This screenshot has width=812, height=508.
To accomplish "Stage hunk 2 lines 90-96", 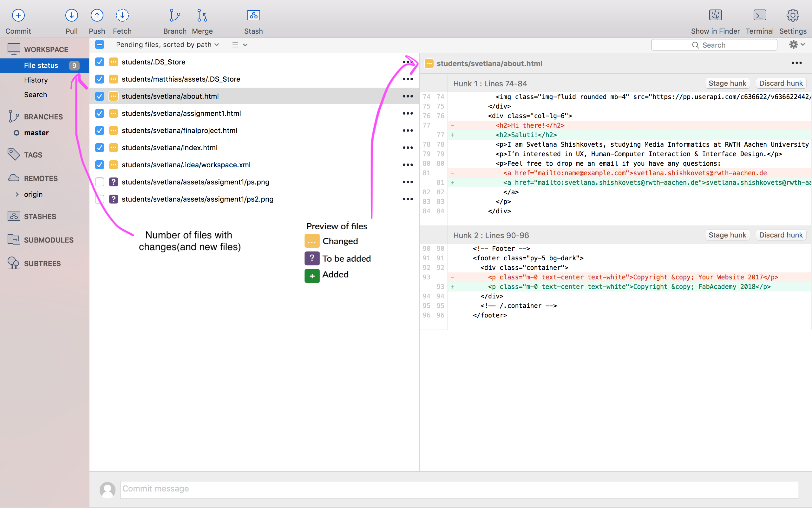I will click(727, 235).
